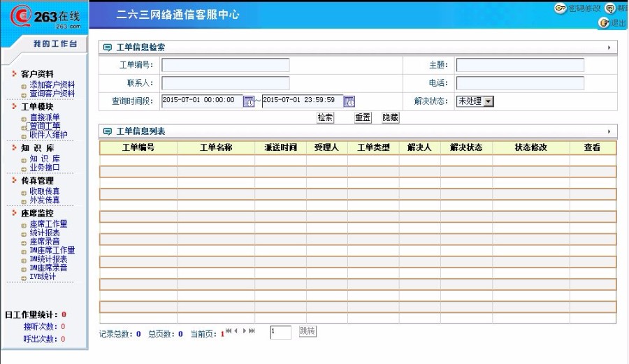This screenshot has width=629, height=364.
Task: Click 密码修改 text link
Action: pos(584,8)
